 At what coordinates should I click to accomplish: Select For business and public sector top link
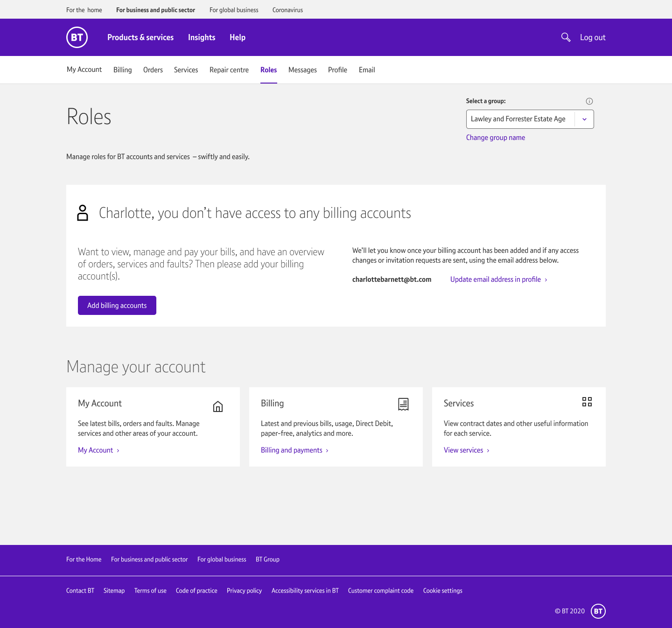[155, 10]
